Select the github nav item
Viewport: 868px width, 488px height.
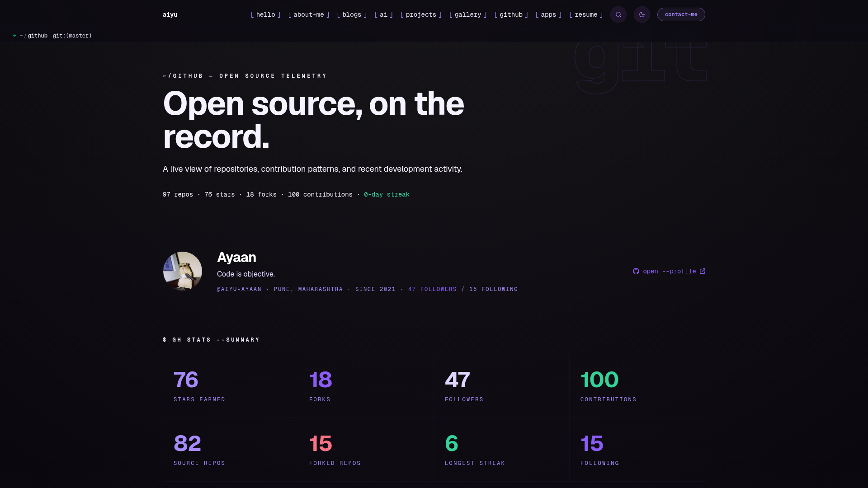tap(511, 14)
